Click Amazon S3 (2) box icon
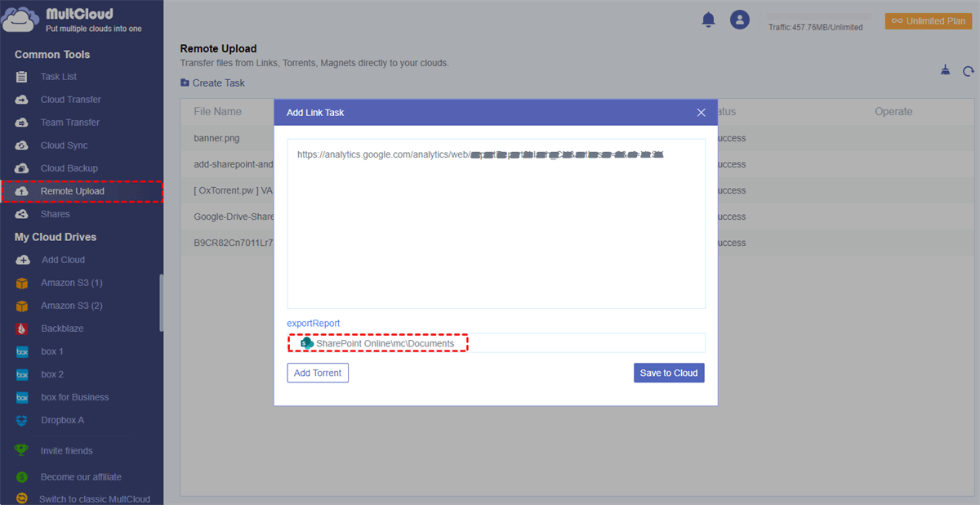980x505 pixels. (x=22, y=306)
